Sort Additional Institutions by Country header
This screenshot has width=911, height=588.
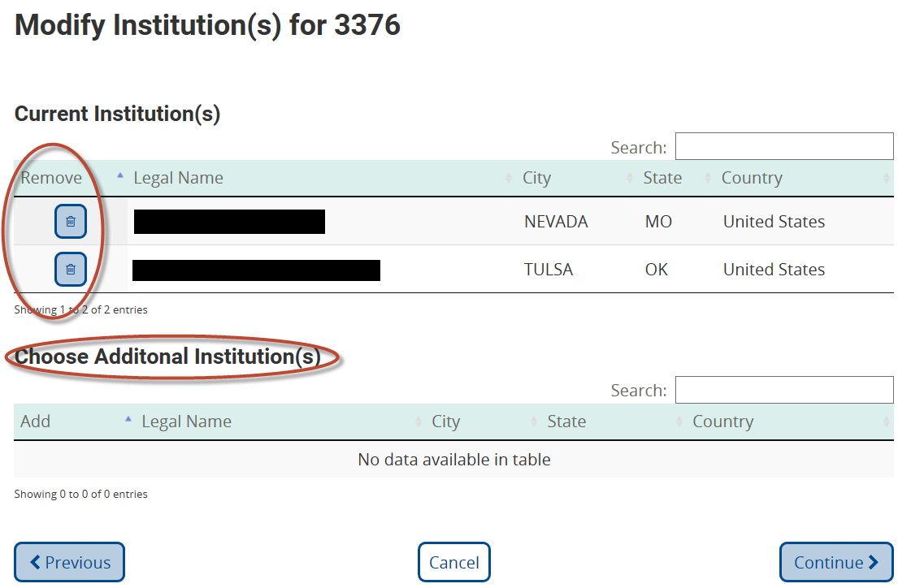tap(722, 422)
